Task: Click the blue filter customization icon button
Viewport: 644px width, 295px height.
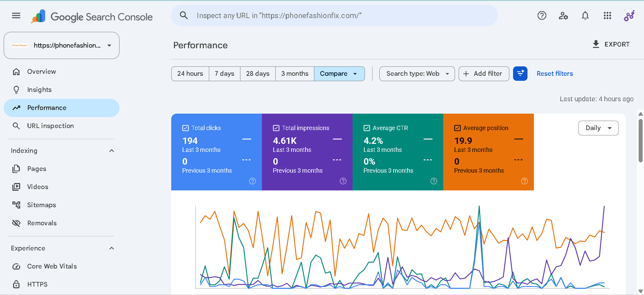Action: pos(520,73)
